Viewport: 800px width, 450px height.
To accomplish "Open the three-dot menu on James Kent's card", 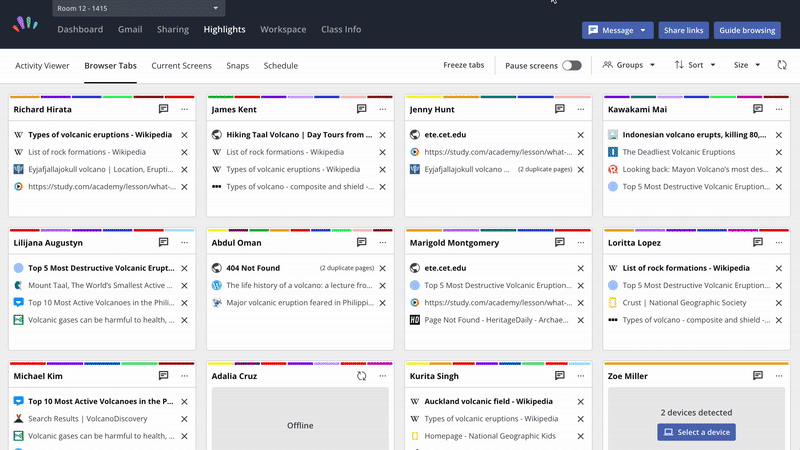I will pyautogui.click(x=382, y=108).
